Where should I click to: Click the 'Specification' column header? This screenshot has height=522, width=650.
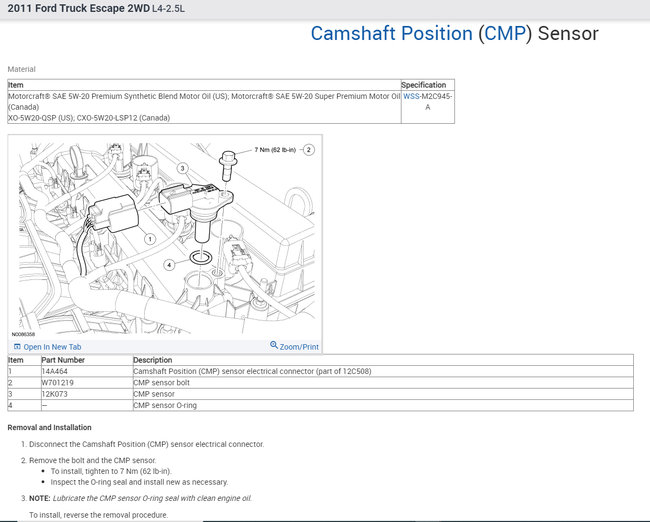coord(424,85)
